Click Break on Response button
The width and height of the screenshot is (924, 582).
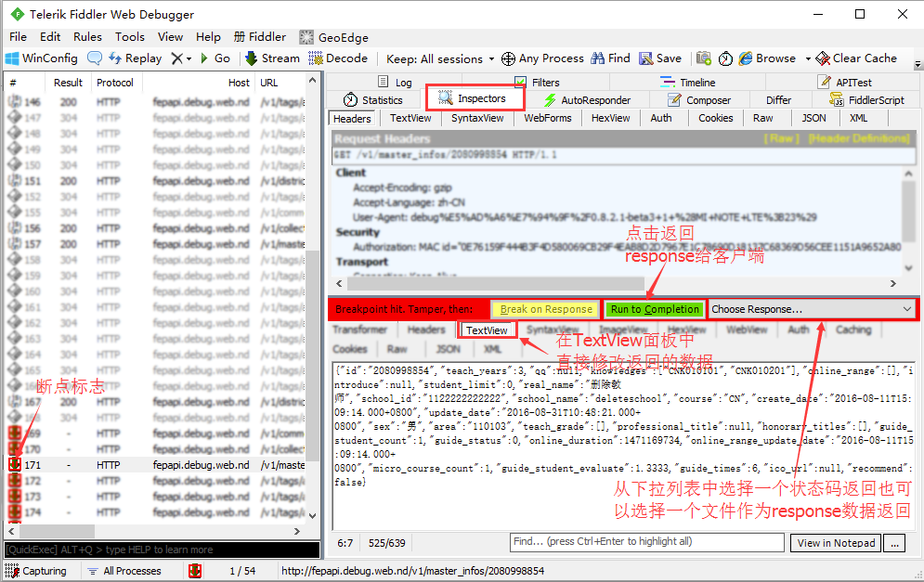point(546,309)
